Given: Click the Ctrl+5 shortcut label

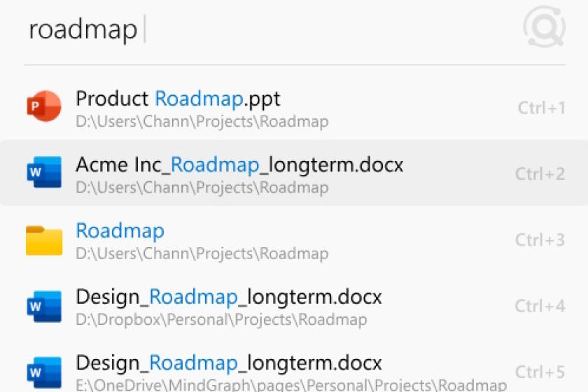Looking at the screenshot, I should tap(540, 372).
